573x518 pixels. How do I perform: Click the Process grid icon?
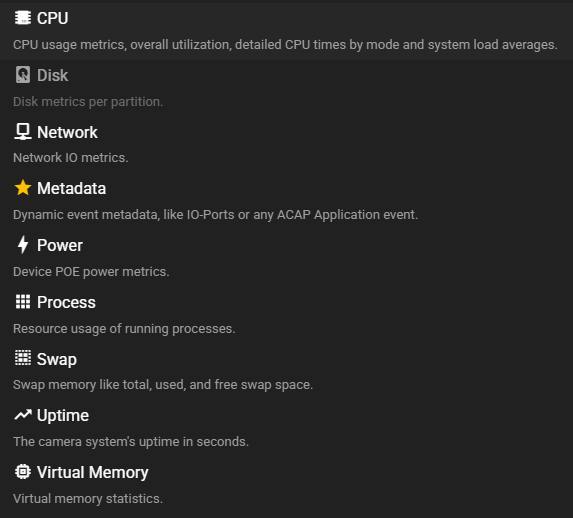[x=23, y=302]
